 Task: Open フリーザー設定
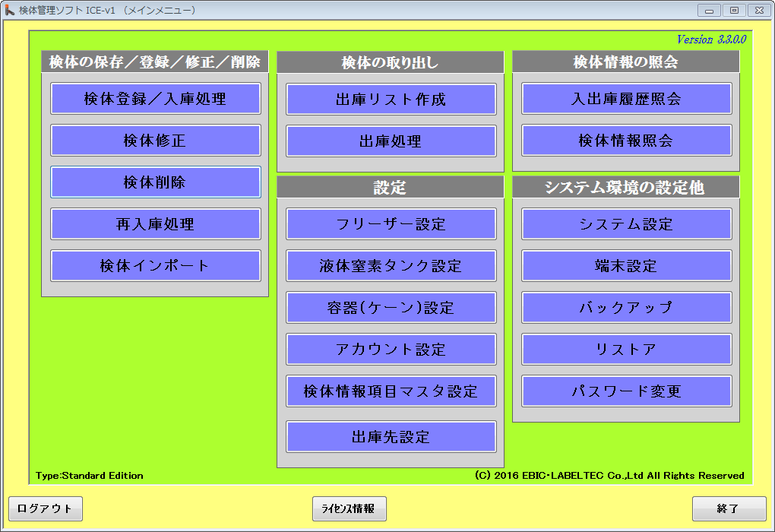[391, 224]
